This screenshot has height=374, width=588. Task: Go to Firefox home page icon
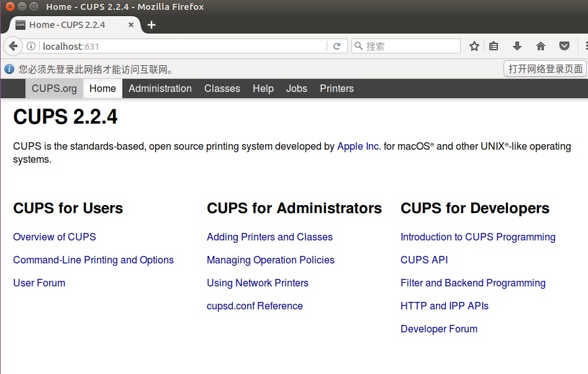(x=540, y=46)
